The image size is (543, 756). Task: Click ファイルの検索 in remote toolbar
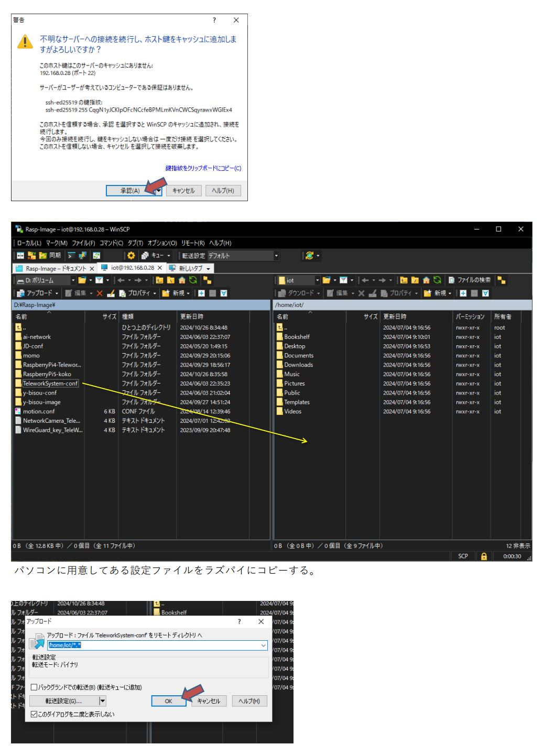(x=469, y=280)
